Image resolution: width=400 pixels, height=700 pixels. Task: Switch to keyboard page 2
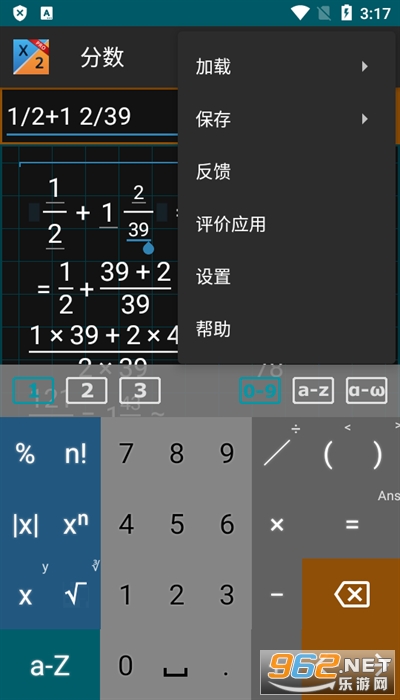87,391
